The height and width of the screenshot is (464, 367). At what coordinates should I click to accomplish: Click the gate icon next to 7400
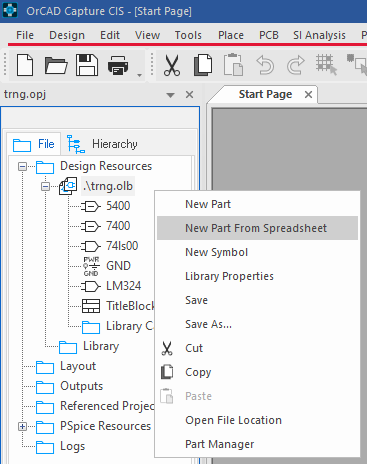point(91,226)
